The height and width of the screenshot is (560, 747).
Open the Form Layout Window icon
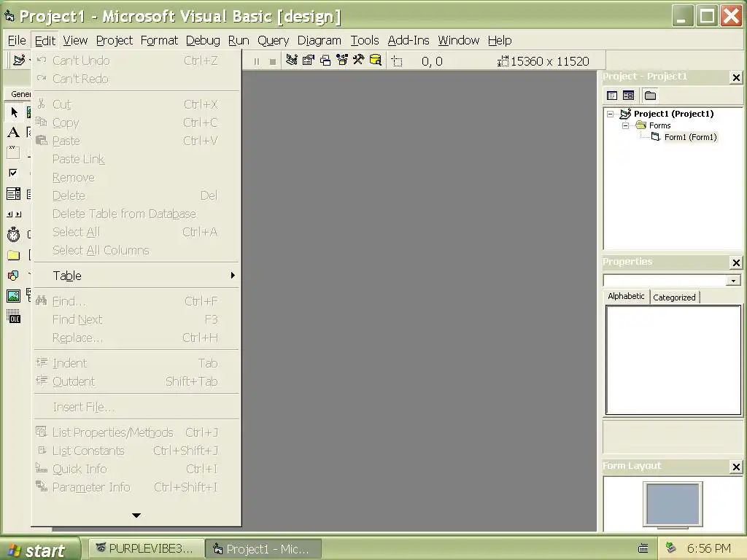[x=325, y=61]
